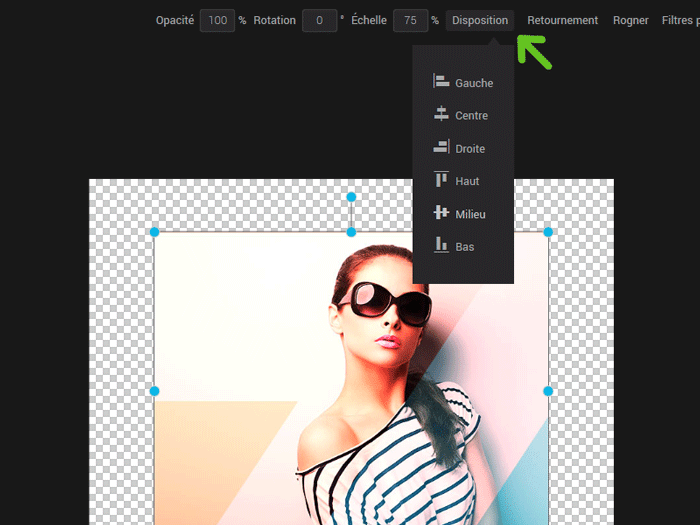Click into the Échelle scale field
The height and width of the screenshot is (525, 700).
(x=409, y=20)
